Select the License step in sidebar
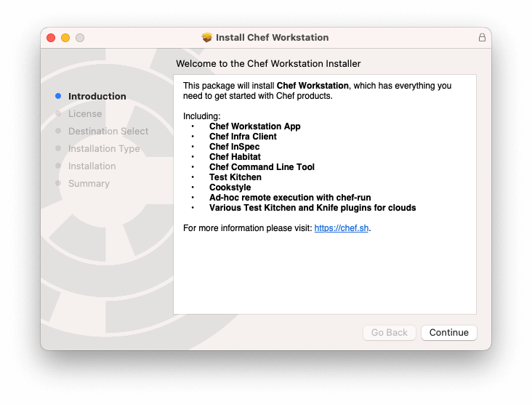Screen dimensions: 532x404 click(x=85, y=113)
